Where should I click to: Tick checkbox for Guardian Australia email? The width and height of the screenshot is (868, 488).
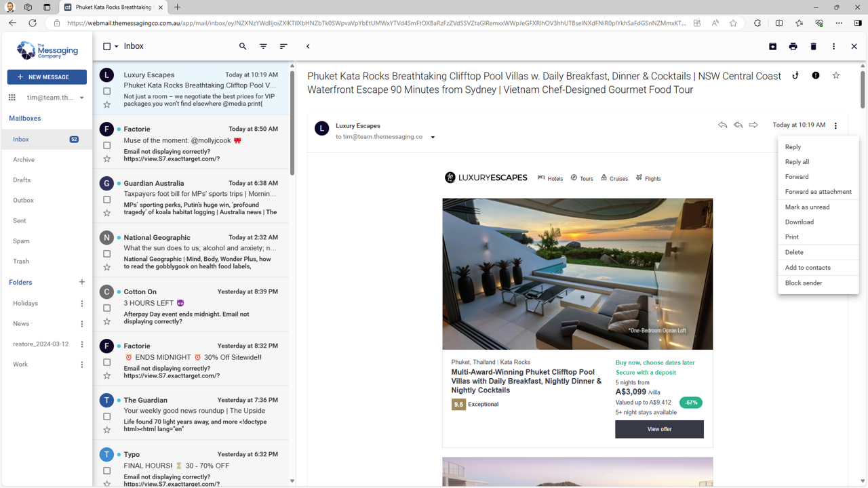pos(106,200)
